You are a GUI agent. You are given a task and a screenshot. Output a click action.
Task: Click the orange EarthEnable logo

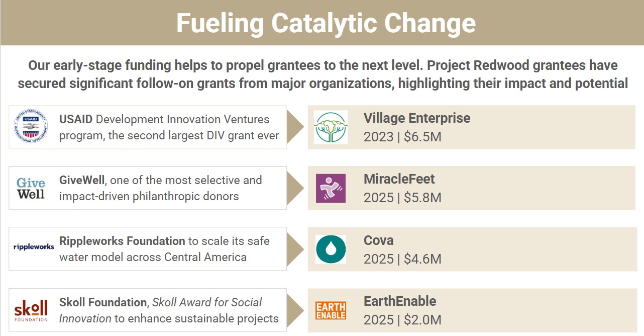click(331, 310)
